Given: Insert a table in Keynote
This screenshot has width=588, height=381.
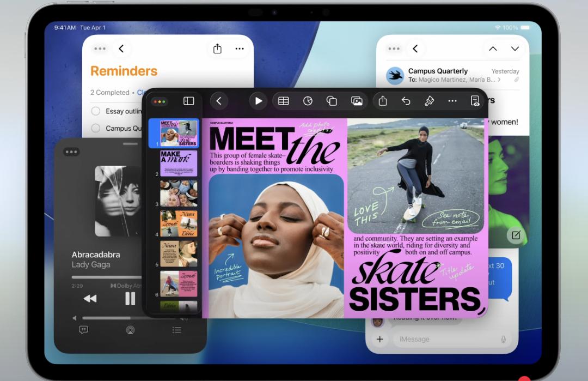Looking at the screenshot, I should pyautogui.click(x=284, y=101).
